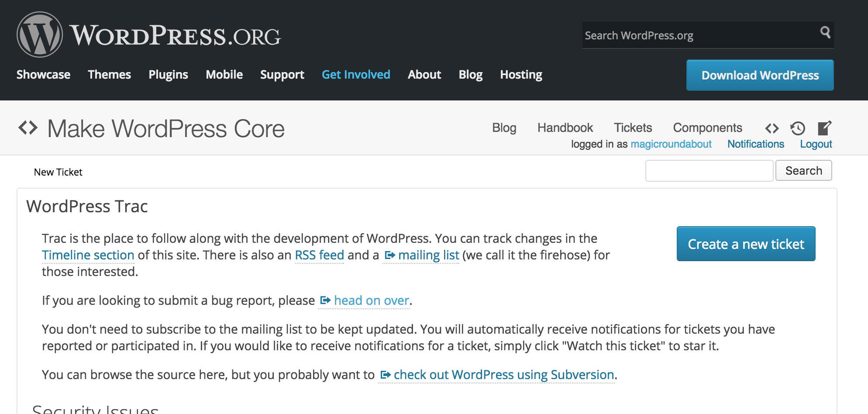Click the Trac Search button

click(x=804, y=171)
